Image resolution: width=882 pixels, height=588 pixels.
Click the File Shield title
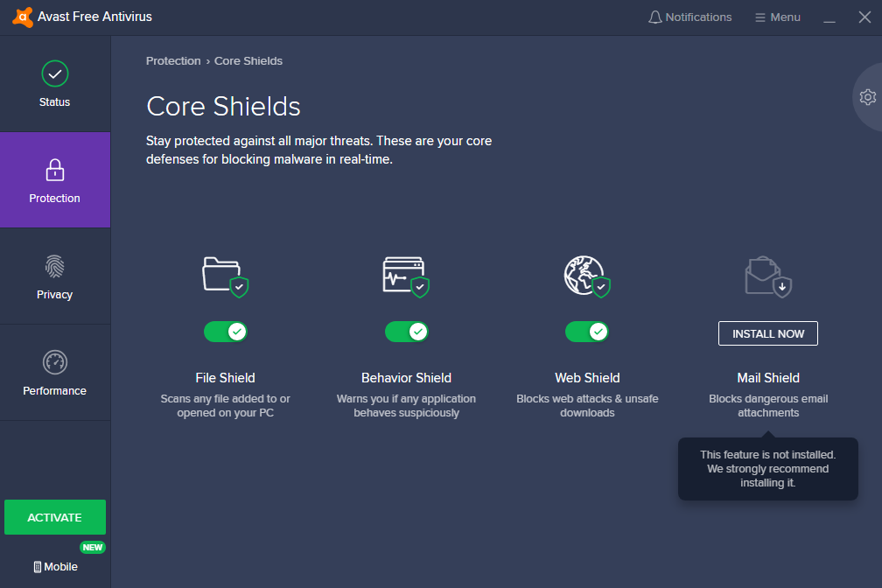225,378
